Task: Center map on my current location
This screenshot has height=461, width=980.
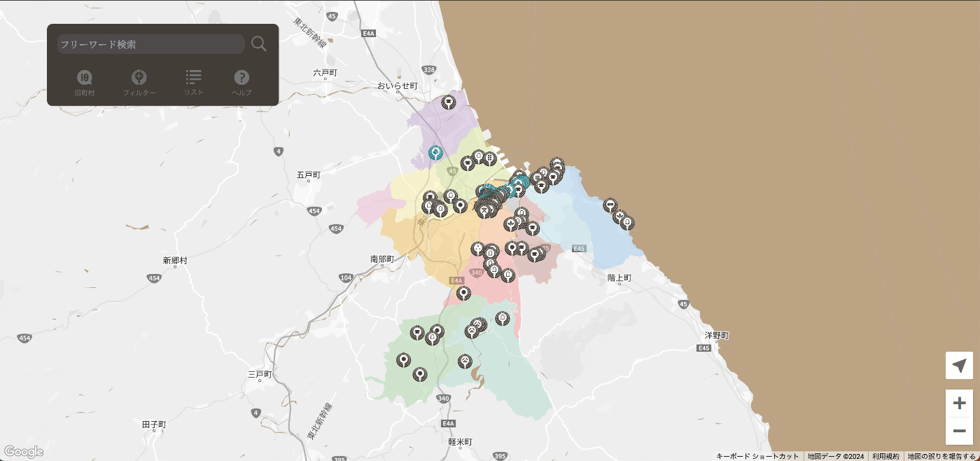Action: [x=959, y=366]
